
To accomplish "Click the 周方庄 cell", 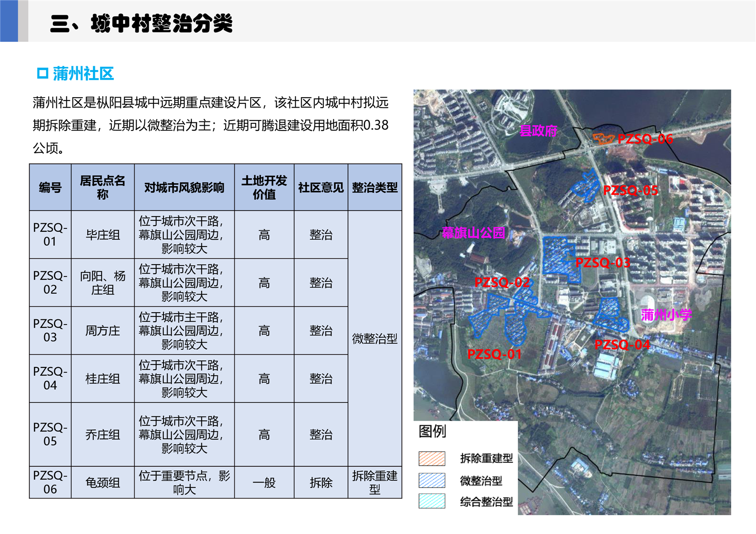I will point(103,331).
